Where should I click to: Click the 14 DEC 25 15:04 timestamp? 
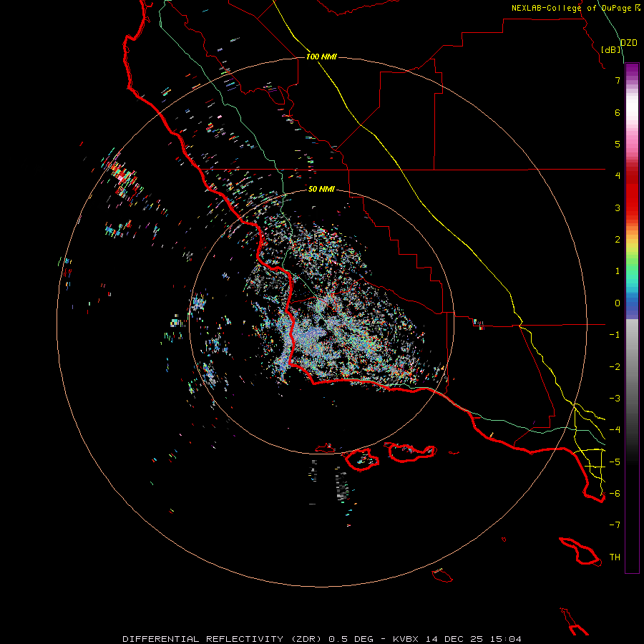pyautogui.click(x=473, y=639)
